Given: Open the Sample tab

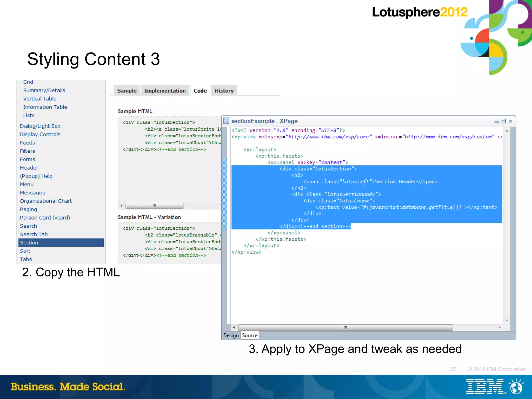Looking at the screenshot, I should coord(127,91).
